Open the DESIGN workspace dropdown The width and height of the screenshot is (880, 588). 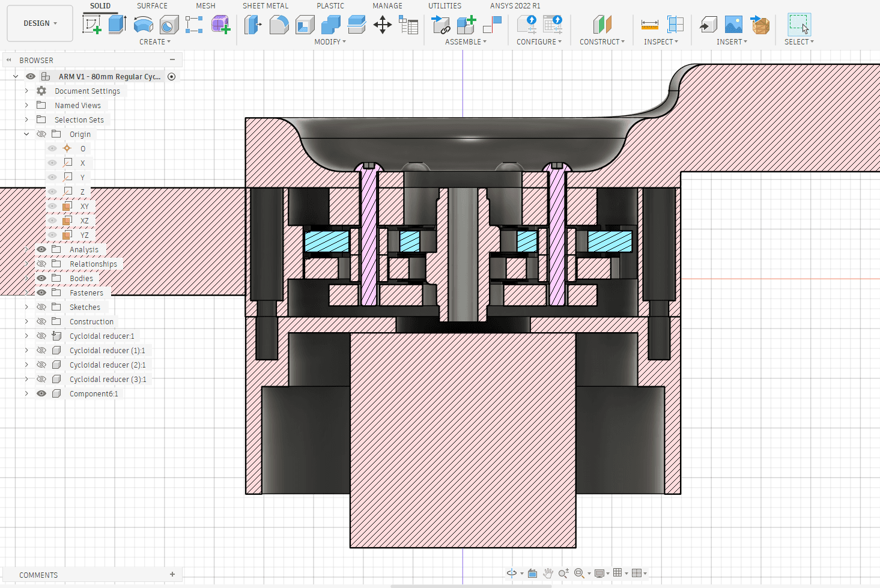pyautogui.click(x=40, y=23)
